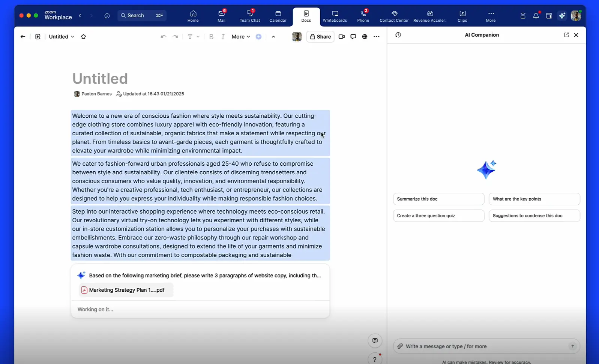The image size is (599, 364).
Task: Open the Phone tab
Action: tap(363, 16)
